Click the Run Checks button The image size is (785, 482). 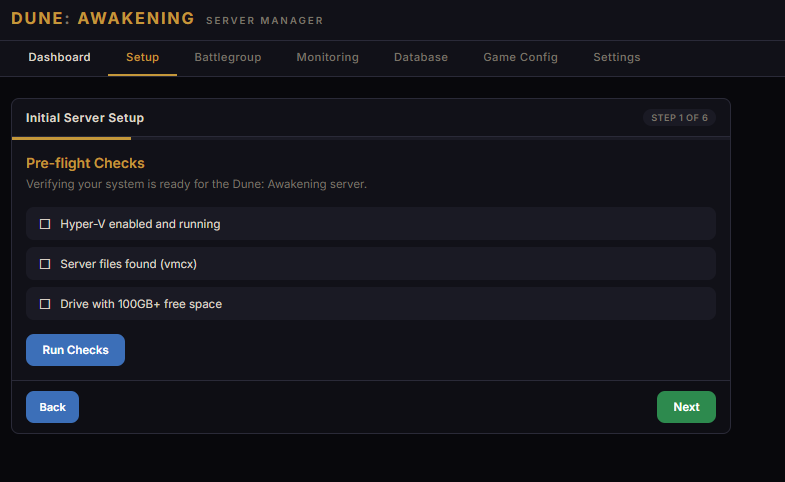(x=75, y=350)
